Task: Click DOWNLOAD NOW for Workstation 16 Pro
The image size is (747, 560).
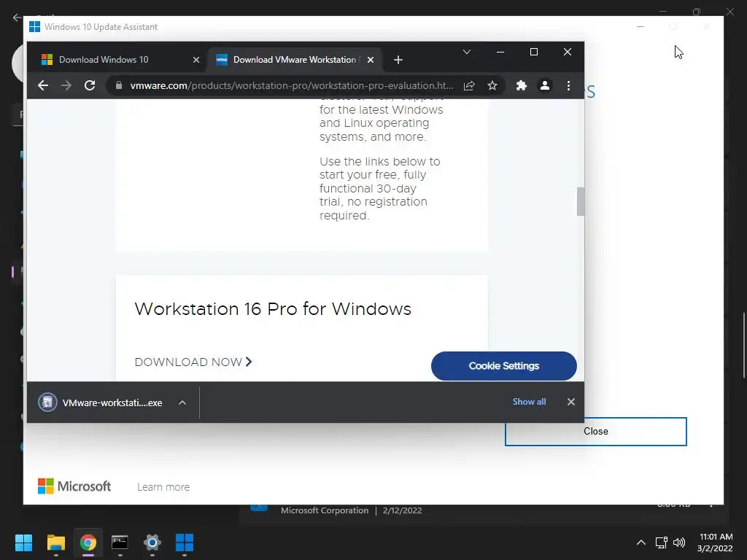Action: 193,362
